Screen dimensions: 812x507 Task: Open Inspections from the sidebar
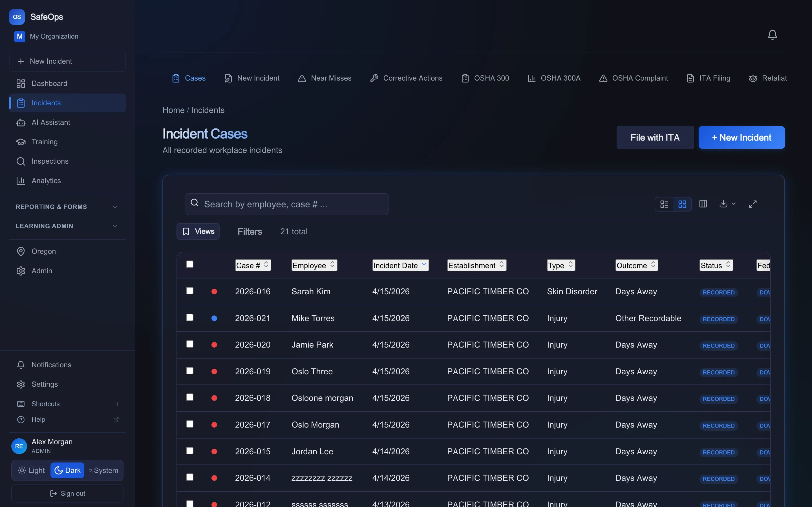pos(50,161)
